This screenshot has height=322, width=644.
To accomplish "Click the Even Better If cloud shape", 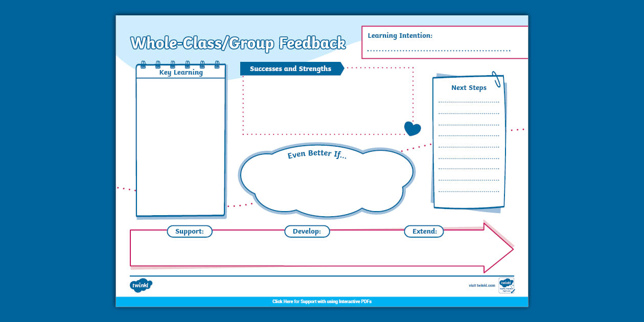I will point(326,183).
